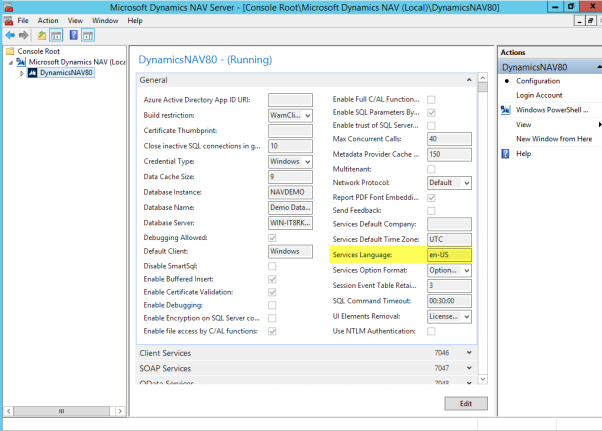Click the horizontal scrollbar in console tree
The width and height of the screenshot is (602, 431).
click(61, 411)
